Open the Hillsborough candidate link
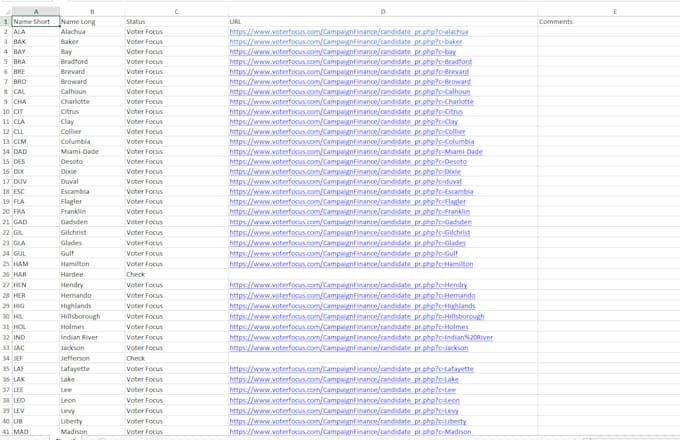The image size is (680, 440). (357, 316)
